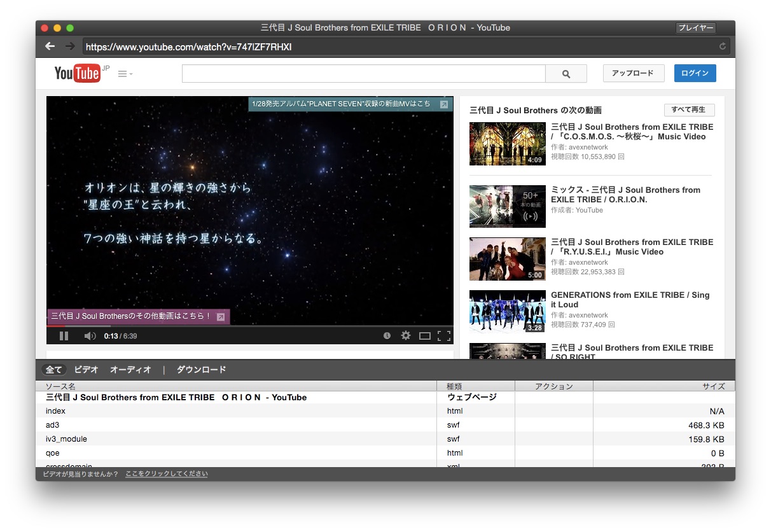Click the すべて再生 button
771x532 pixels.
pyautogui.click(x=689, y=109)
